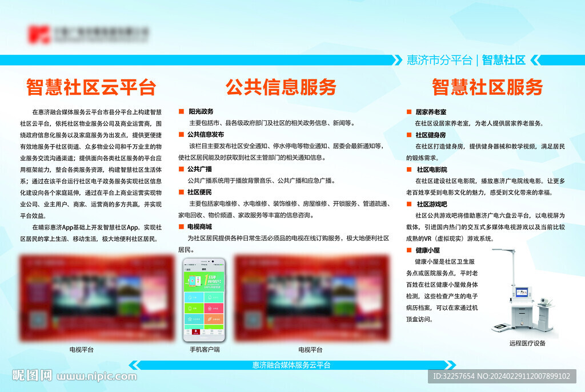Click the 智慧社区服务 heading
This screenshot has height=392, width=585.
487,87
